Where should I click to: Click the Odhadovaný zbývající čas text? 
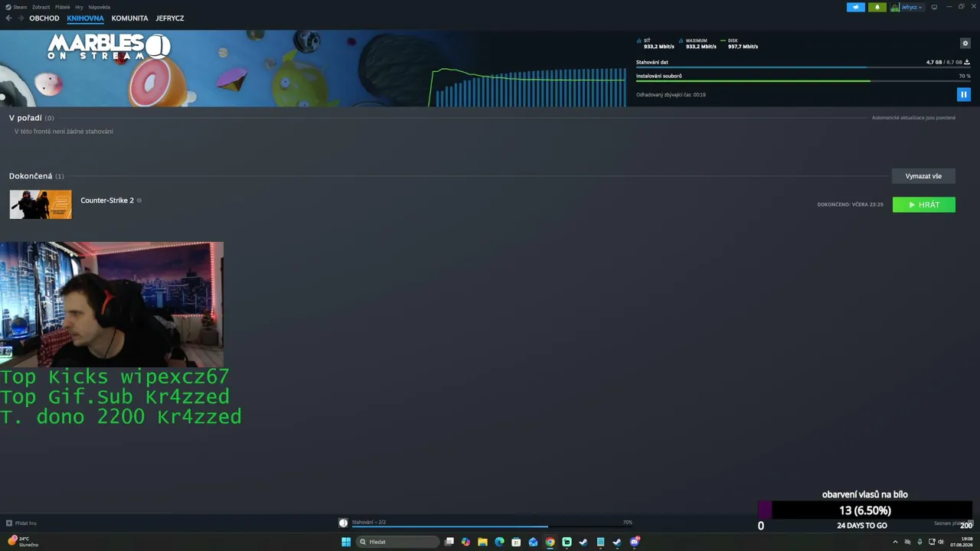[671, 95]
